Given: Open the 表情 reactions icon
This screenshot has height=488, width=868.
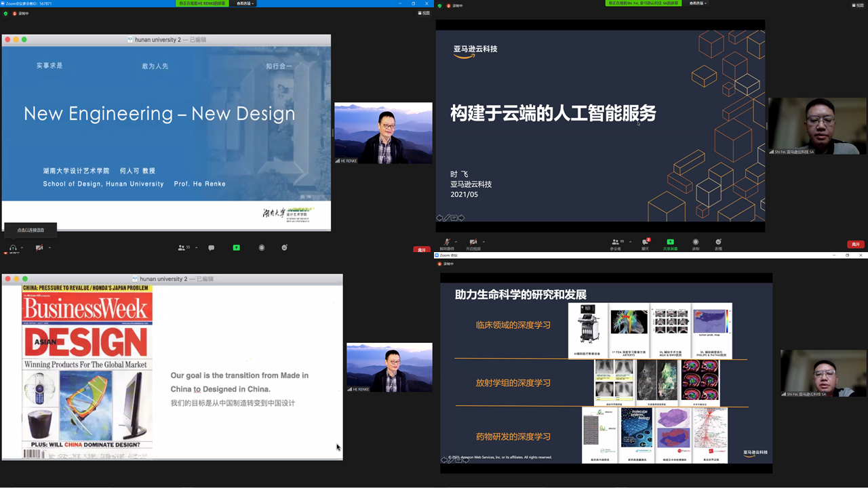Looking at the screenshot, I should tap(718, 243).
